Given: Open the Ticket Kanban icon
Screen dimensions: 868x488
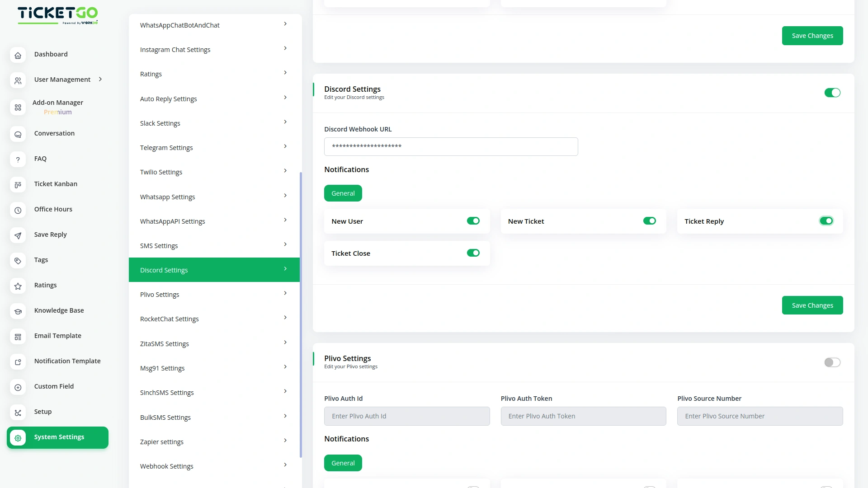Looking at the screenshot, I should point(18,185).
